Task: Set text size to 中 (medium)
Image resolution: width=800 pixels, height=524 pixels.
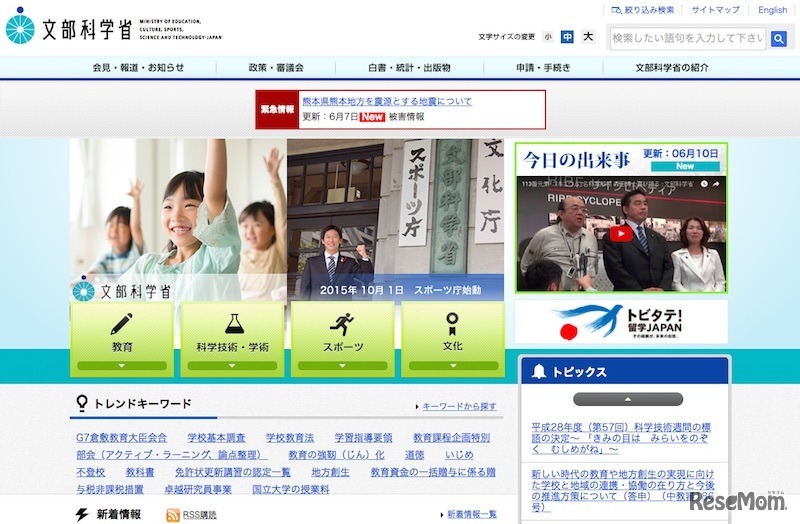Action: tap(567, 37)
